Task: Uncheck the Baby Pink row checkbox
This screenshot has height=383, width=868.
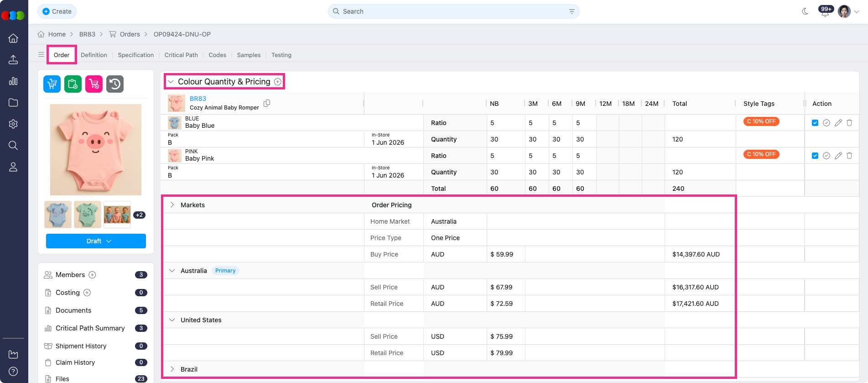Action: pos(815,156)
